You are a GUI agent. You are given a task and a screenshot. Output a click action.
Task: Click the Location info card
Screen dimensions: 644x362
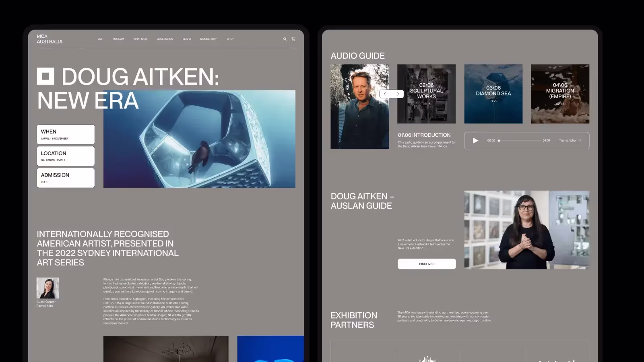(66, 156)
